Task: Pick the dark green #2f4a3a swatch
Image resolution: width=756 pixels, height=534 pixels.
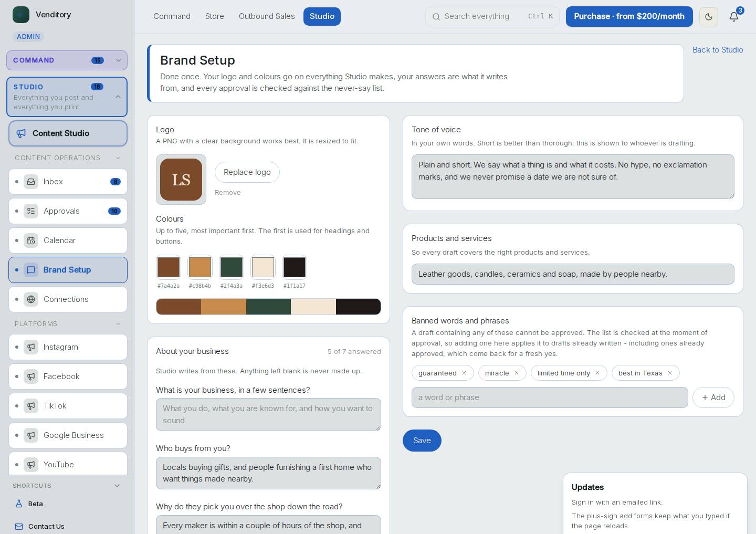Action: point(232,267)
